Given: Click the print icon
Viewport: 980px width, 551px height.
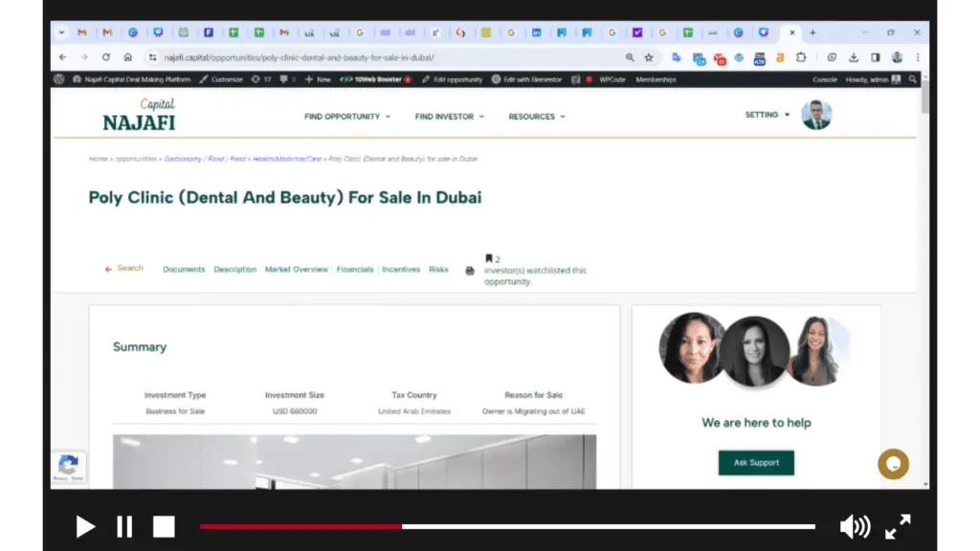Looking at the screenshot, I should [x=470, y=271].
